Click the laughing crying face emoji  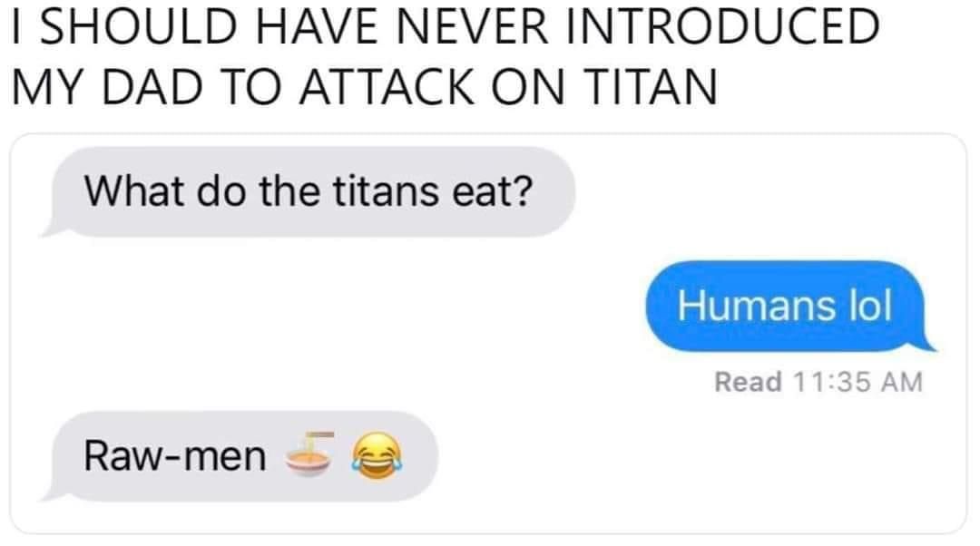click(376, 456)
